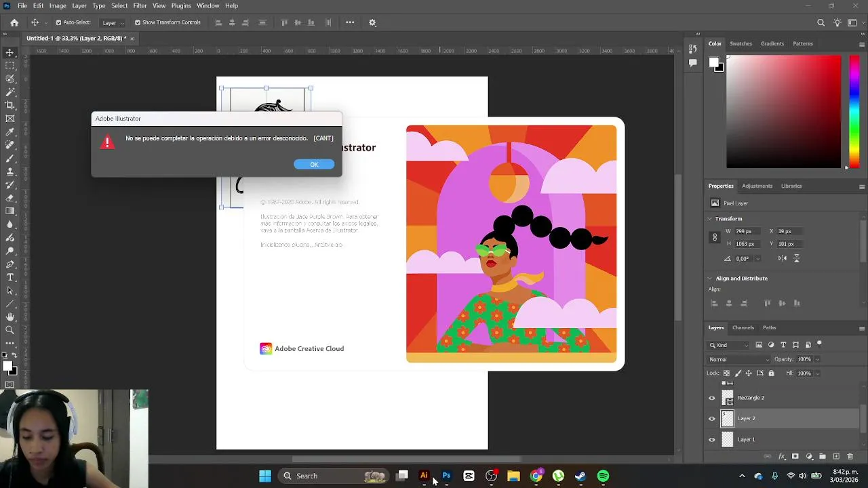This screenshot has height=488, width=868.
Task: Flip horizontal icon in Transform section
Action: coord(783,258)
